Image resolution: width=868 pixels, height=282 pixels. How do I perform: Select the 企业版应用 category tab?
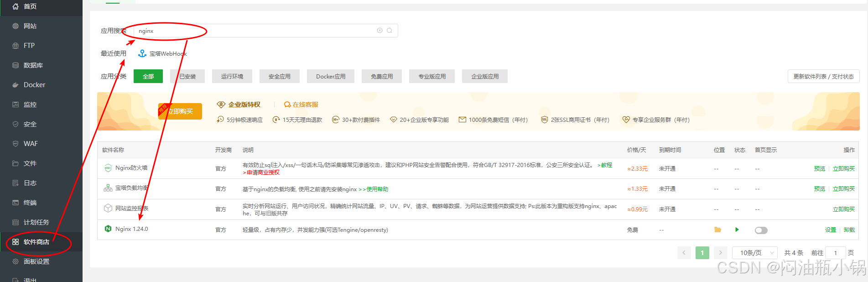pos(485,77)
